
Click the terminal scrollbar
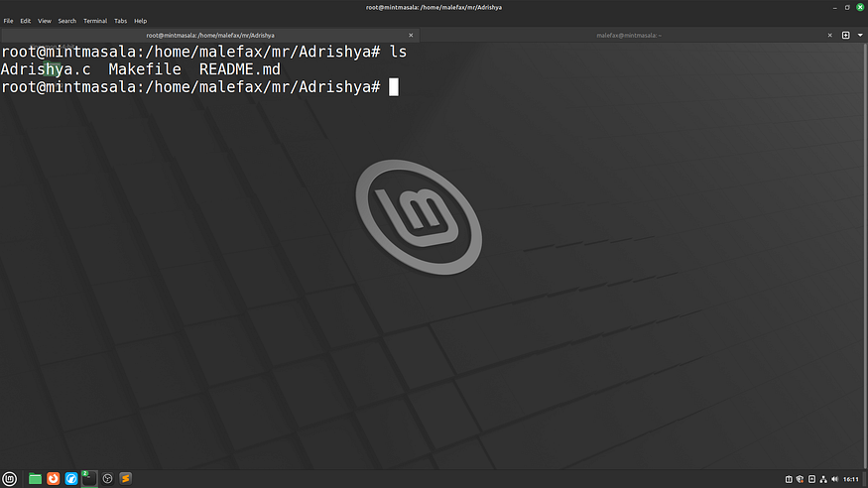865,256
